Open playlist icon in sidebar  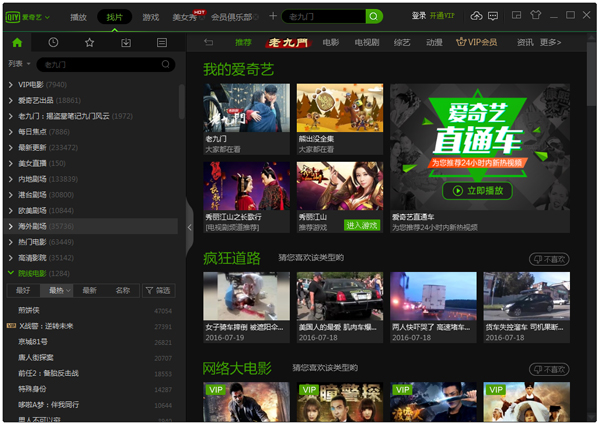click(162, 42)
